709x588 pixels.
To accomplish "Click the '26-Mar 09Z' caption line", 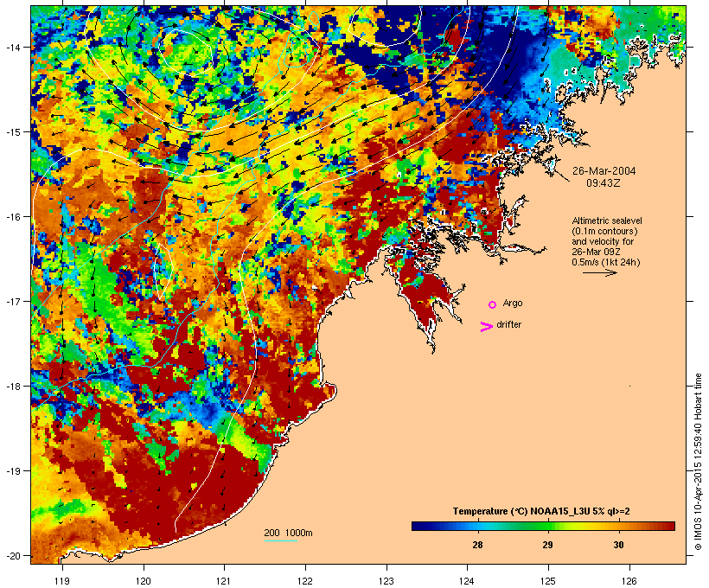I will click(596, 252).
